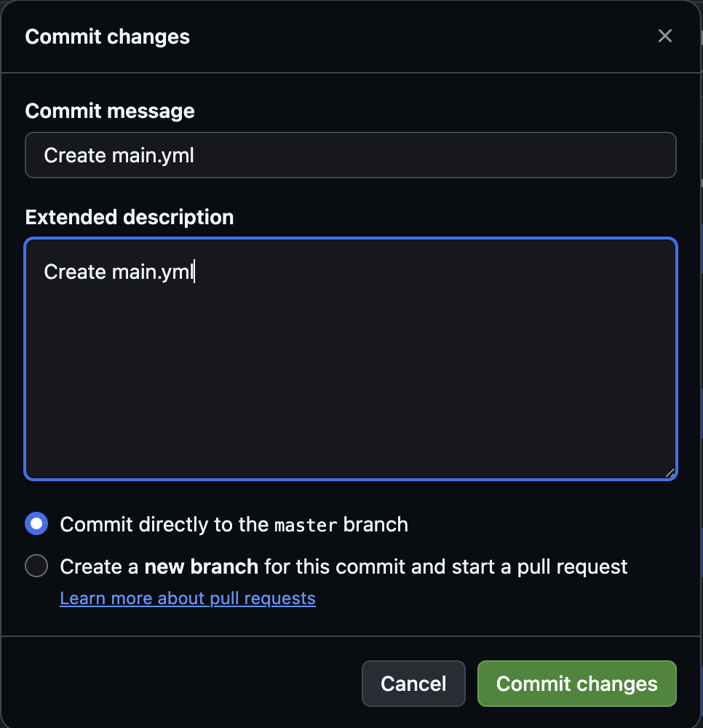Click 'Create main.yml' text in Commit message field
The height and width of the screenshot is (728, 703).
119,155
